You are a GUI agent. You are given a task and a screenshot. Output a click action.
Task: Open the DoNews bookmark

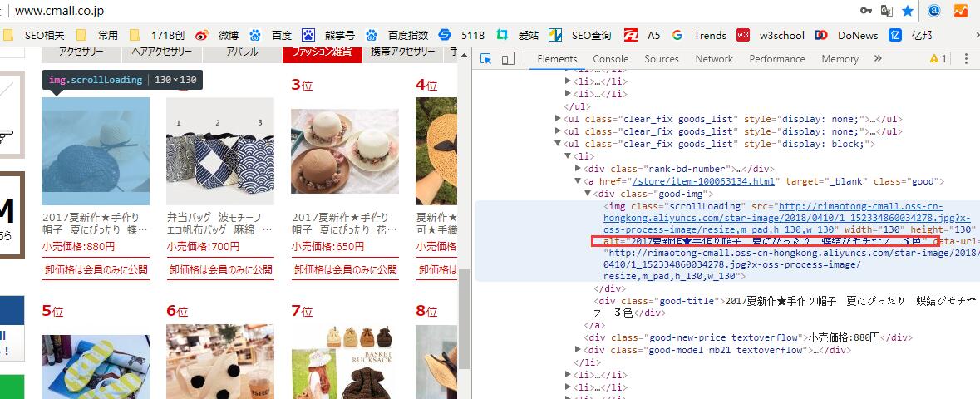click(846, 35)
